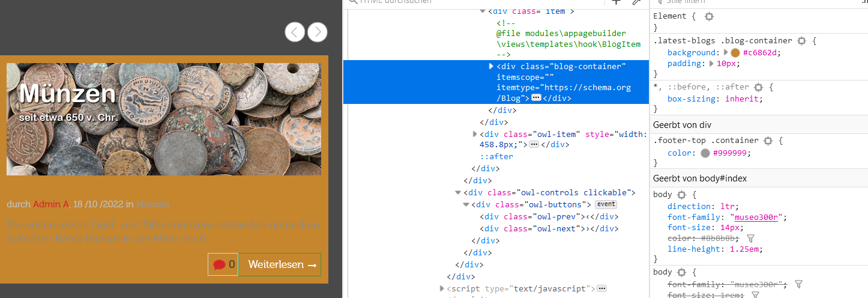Highlight elements matching .footer-top .container selector

click(x=768, y=141)
